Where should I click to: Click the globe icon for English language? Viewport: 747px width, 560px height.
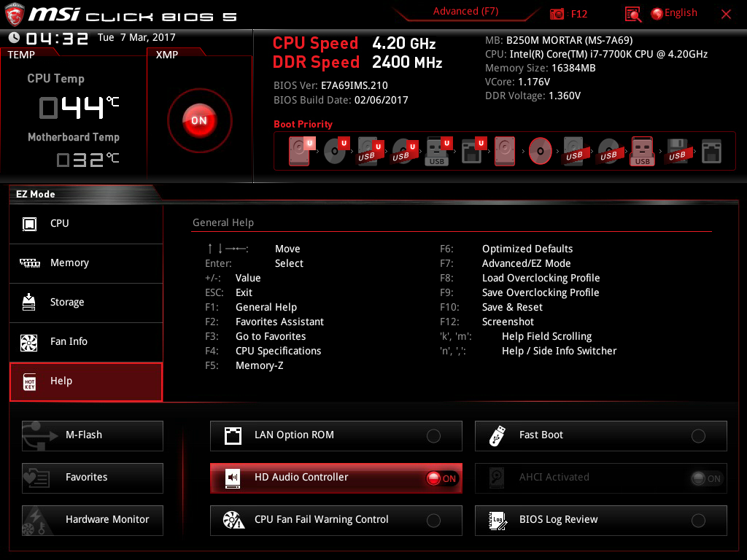point(657,14)
